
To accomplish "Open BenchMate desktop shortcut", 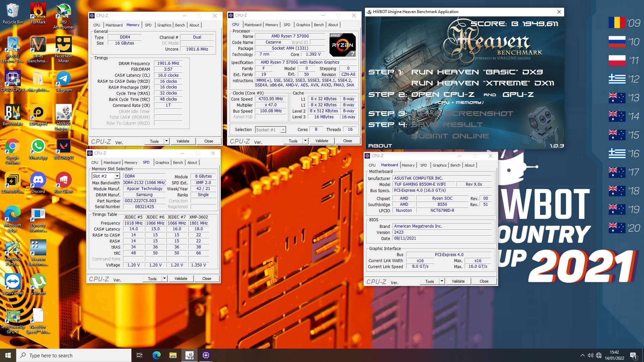I will pyautogui.click(x=12, y=115).
